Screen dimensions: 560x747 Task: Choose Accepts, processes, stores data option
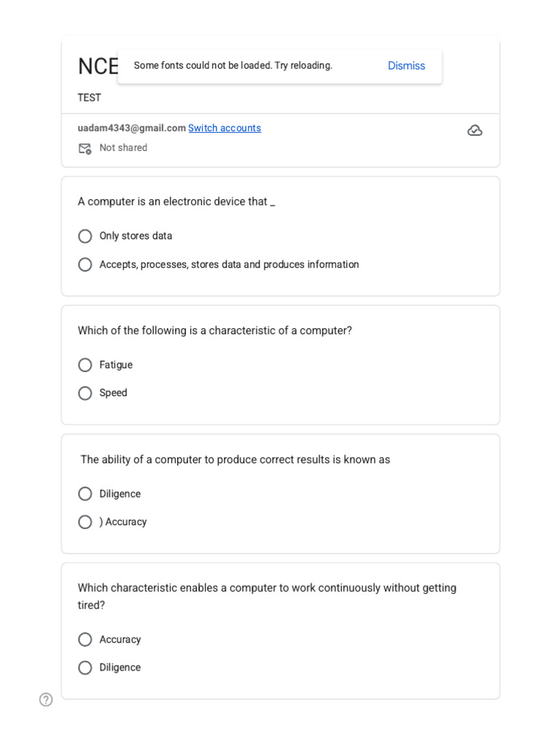85,264
